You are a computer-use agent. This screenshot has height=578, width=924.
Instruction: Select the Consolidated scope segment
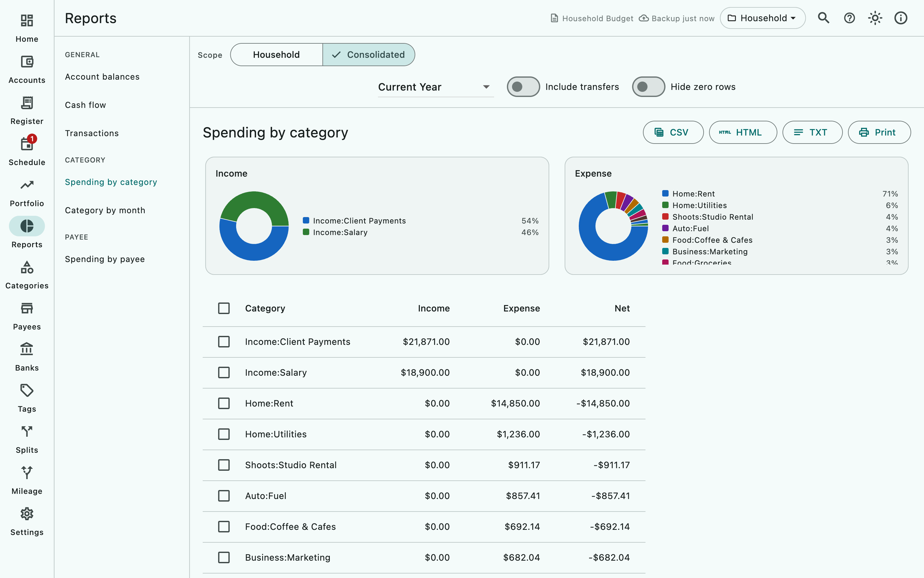[x=368, y=55]
